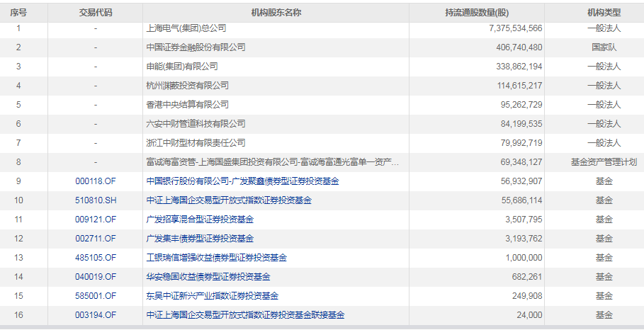
Task: Select 杭州渊萃投资有限公司 shareholder name
Action: [x=187, y=86]
